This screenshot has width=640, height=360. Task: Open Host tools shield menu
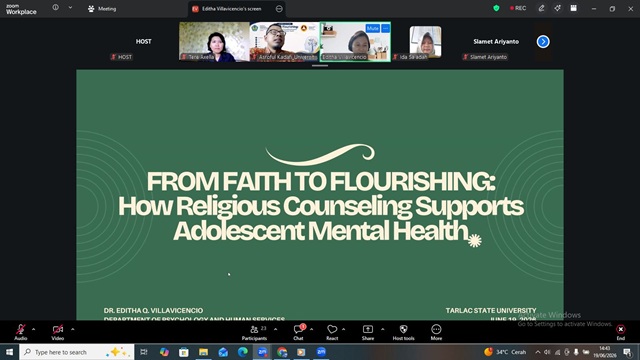tap(403, 332)
